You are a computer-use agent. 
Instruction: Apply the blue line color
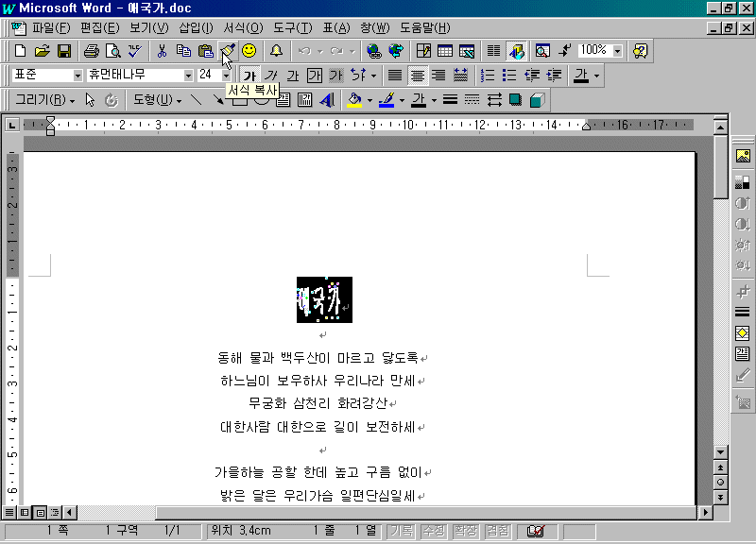point(387,100)
